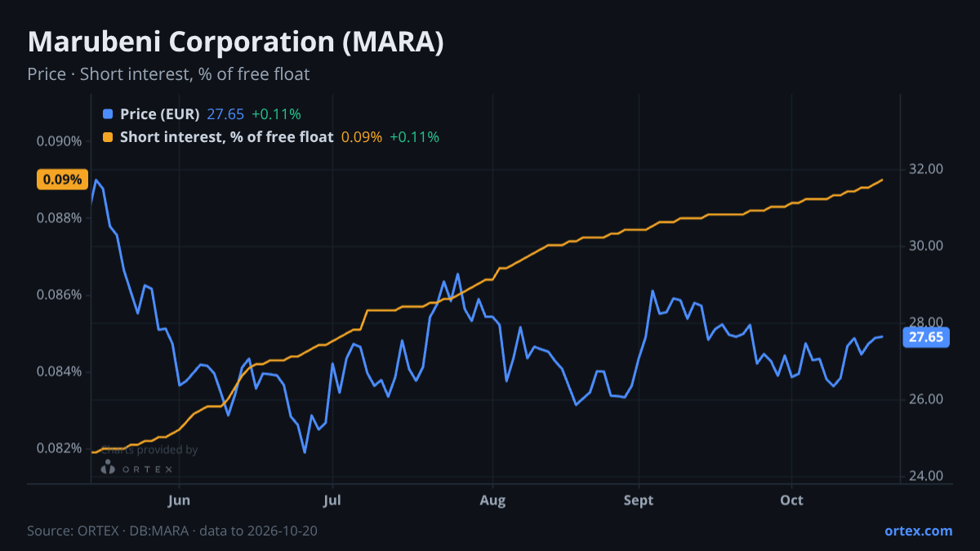Viewport: 980px width, 551px height.
Task: Click the blue 27.65 price badge
Action: [926, 337]
